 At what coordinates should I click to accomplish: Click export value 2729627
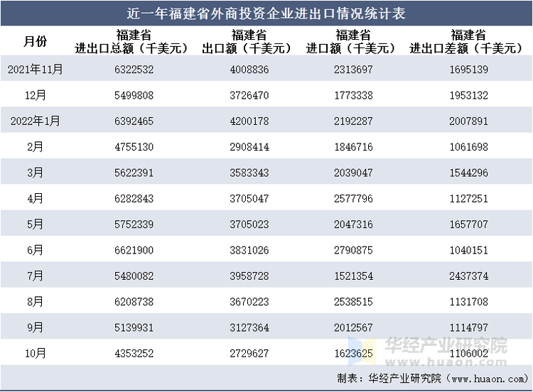tap(249, 354)
